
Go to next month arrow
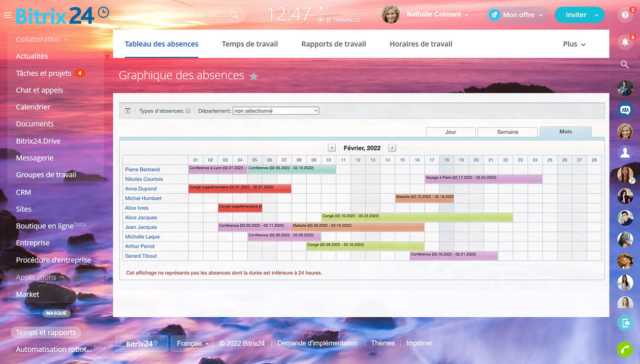392,148
